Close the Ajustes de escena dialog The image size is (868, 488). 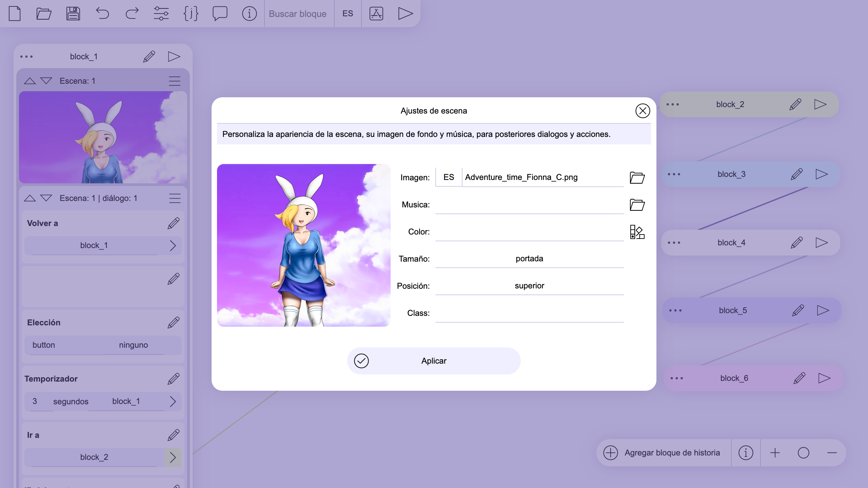tap(643, 111)
